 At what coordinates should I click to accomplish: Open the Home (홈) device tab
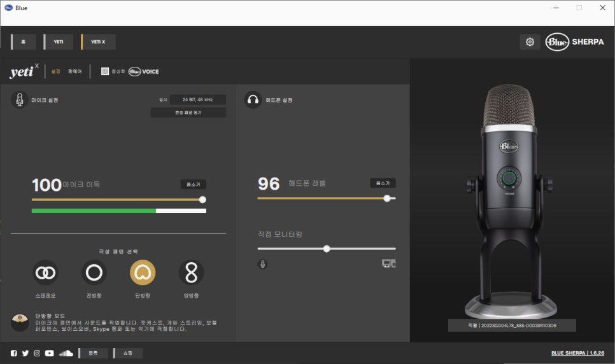[x=24, y=42]
